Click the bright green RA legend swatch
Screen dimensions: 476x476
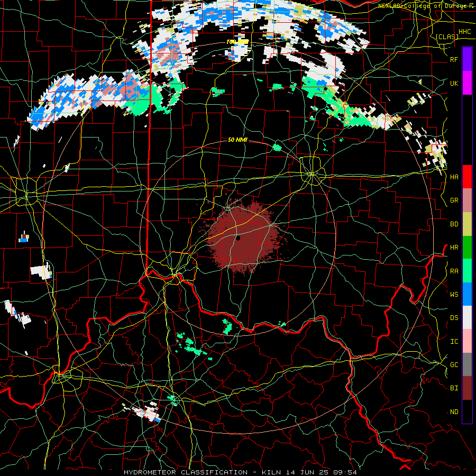pyautogui.click(x=467, y=271)
